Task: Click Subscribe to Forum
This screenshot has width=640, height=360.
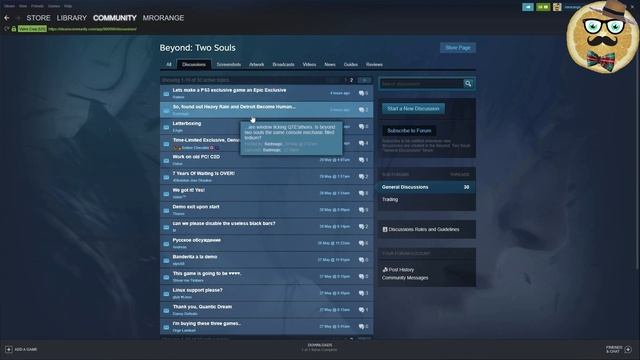Action: (x=409, y=131)
